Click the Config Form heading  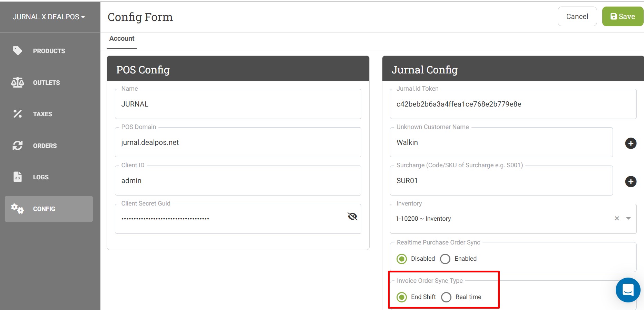pos(140,17)
